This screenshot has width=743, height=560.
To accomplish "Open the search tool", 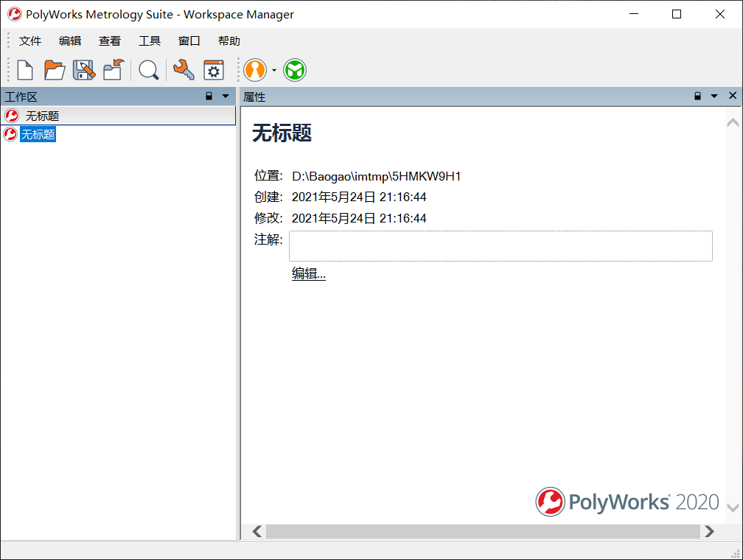I will 149,69.
